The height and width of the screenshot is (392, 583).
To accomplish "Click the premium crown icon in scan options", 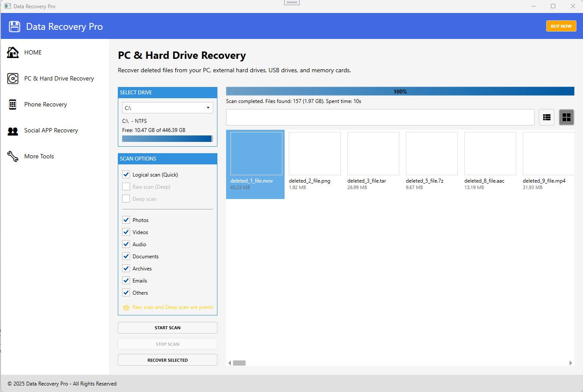I will 126,308.
